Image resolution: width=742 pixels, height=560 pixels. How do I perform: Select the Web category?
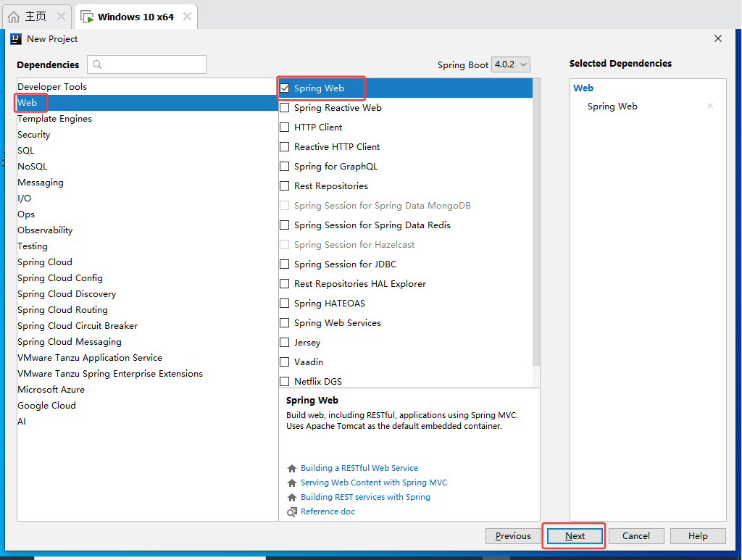(147, 103)
